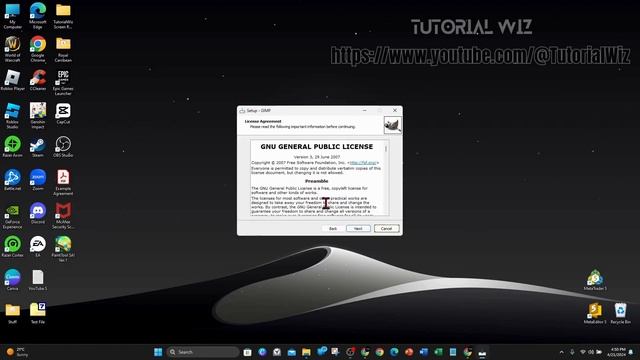640x360 pixels.
Task: Select the MetaEditor 5 desktop icon
Action: pos(595,313)
